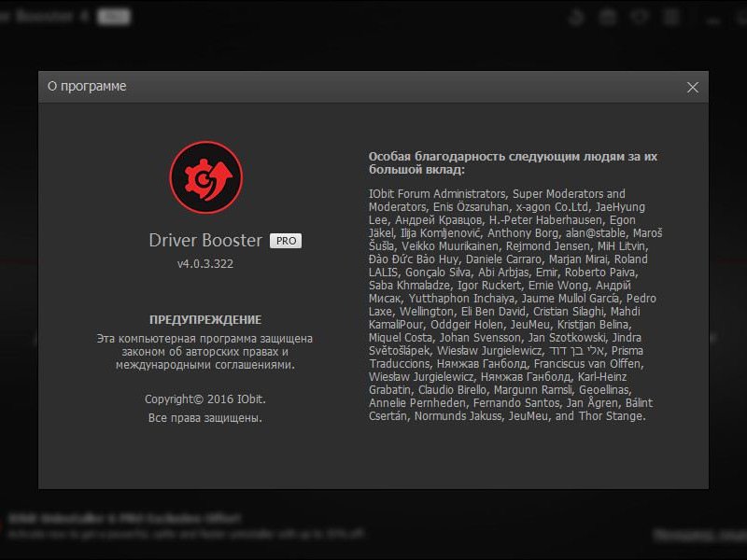Click the PRO badge next to Driver Booster
Viewport: 747px width, 560px height.
tap(286, 241)
